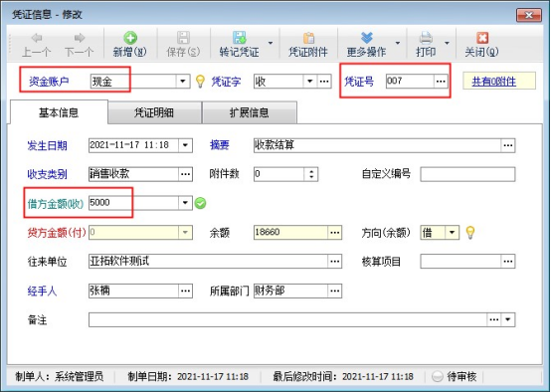
Task: Click the 新增 green plus icon
Action: click(130, 38)
